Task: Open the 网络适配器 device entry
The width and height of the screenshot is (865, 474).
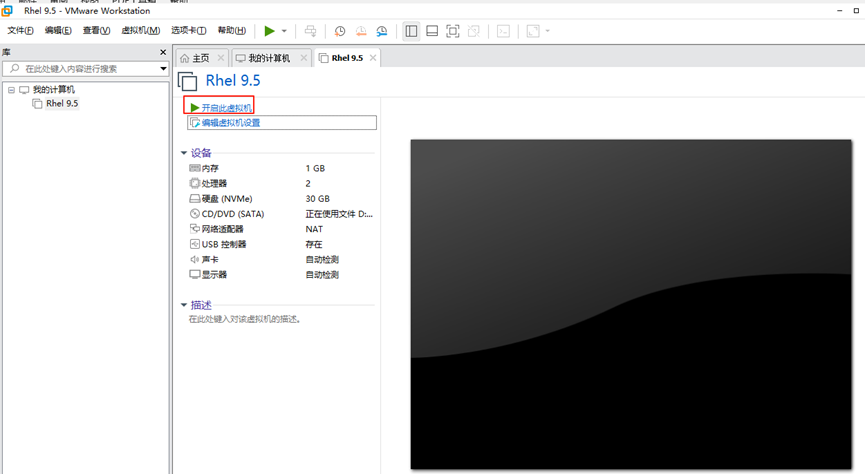Action: click(x=216, y=229)
